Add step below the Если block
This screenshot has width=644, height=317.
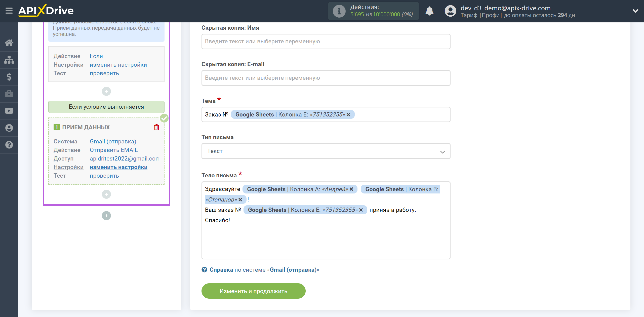pyautogui.click(x=106, y=91)
